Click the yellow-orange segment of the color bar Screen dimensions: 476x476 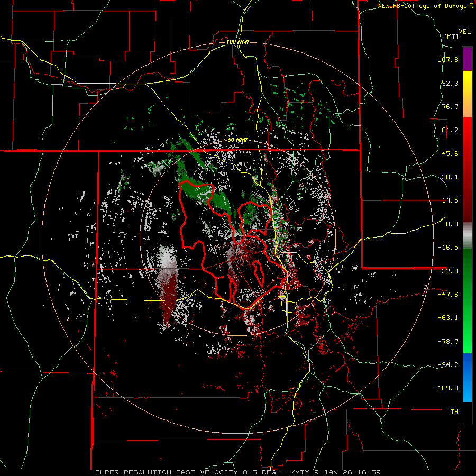[x=467, y=94]
